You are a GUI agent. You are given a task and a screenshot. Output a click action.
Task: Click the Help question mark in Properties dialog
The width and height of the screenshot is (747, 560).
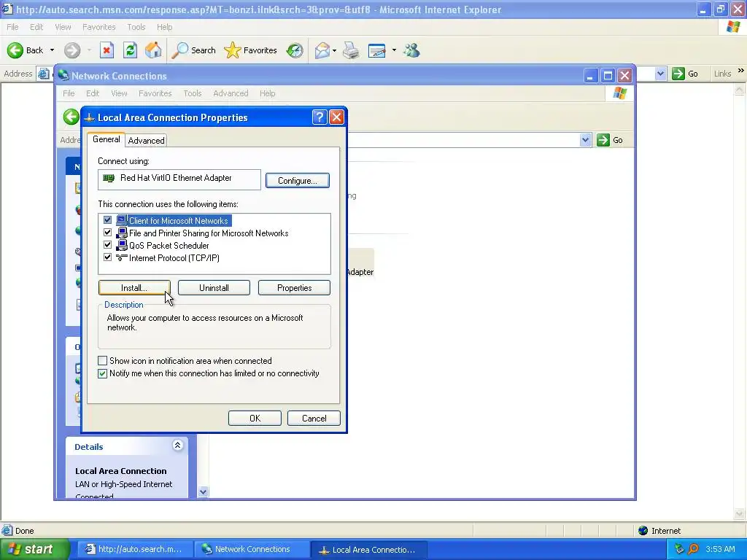point(320,117)
